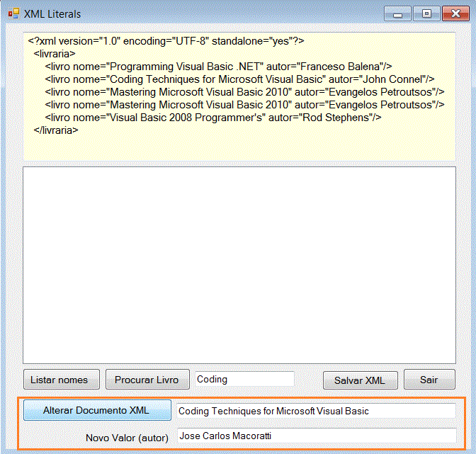Exit via the Sair button
Viewport: 476px width, 454px height.
click(429, 380)
